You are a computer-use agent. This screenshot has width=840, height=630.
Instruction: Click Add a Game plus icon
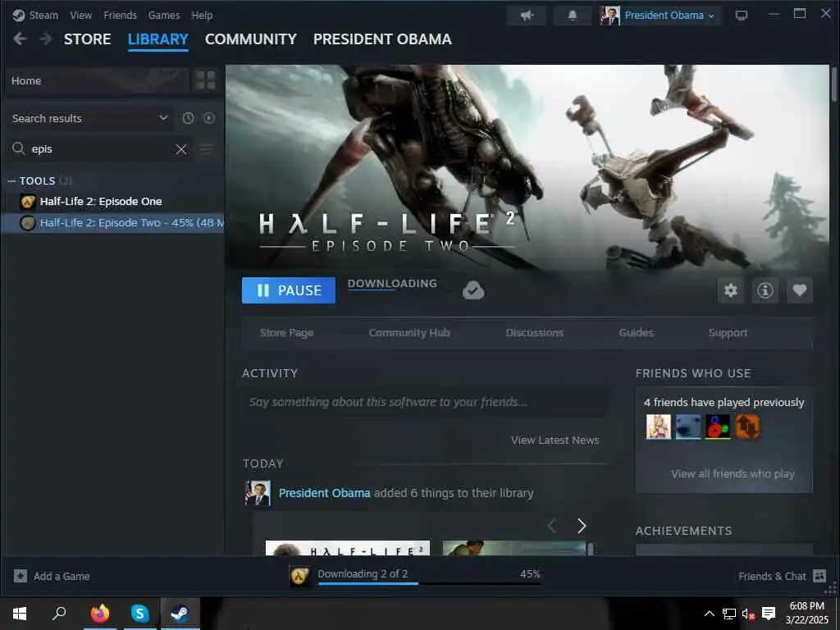21,577
